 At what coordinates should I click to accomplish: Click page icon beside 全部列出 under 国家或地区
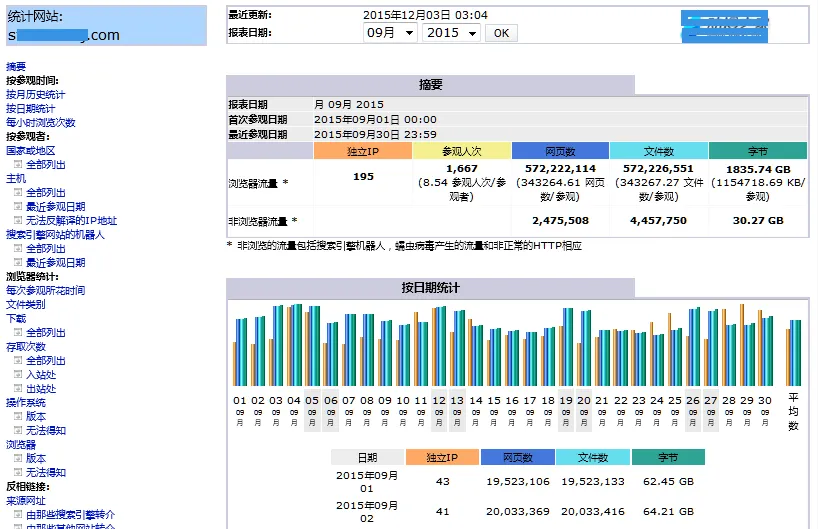pos(18,164)
